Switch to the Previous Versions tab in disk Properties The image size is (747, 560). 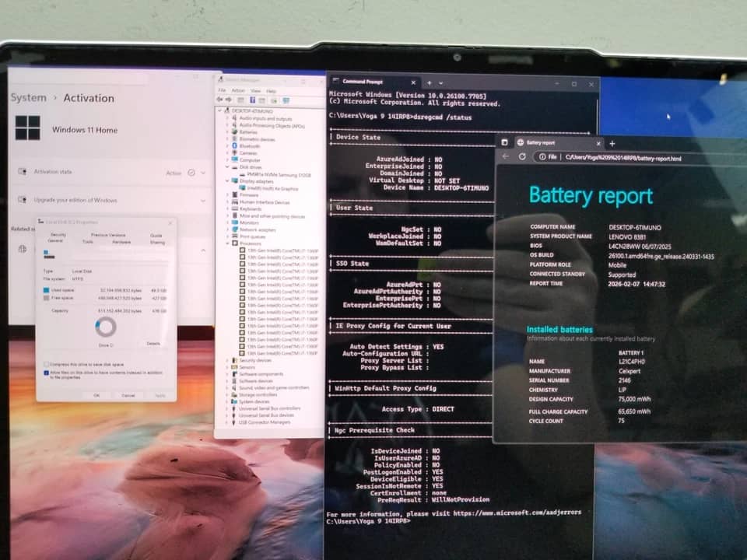point(108,235)
